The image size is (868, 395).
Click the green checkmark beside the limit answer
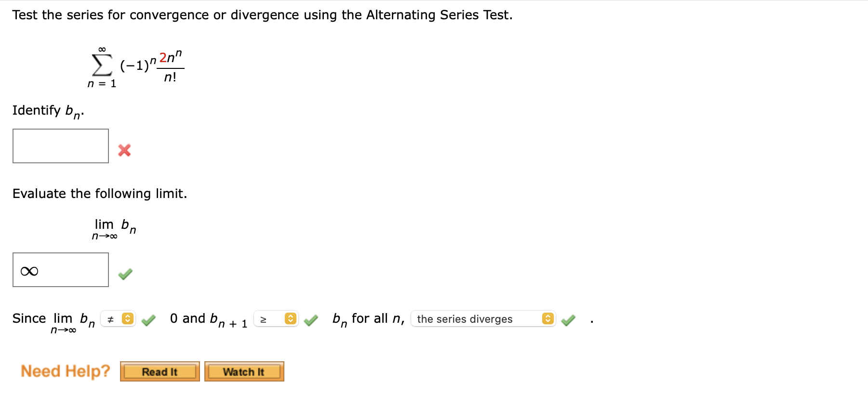pyautogui.click(x=125, y=273)
